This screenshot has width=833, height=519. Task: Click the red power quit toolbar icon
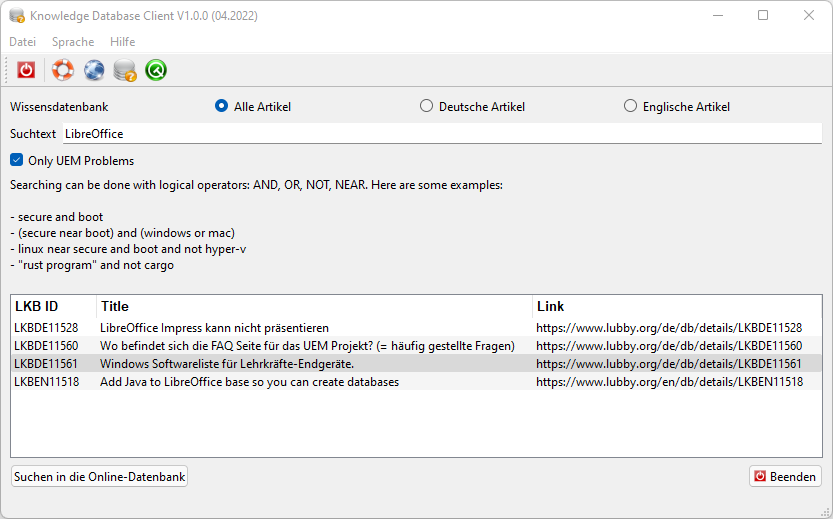26,70
